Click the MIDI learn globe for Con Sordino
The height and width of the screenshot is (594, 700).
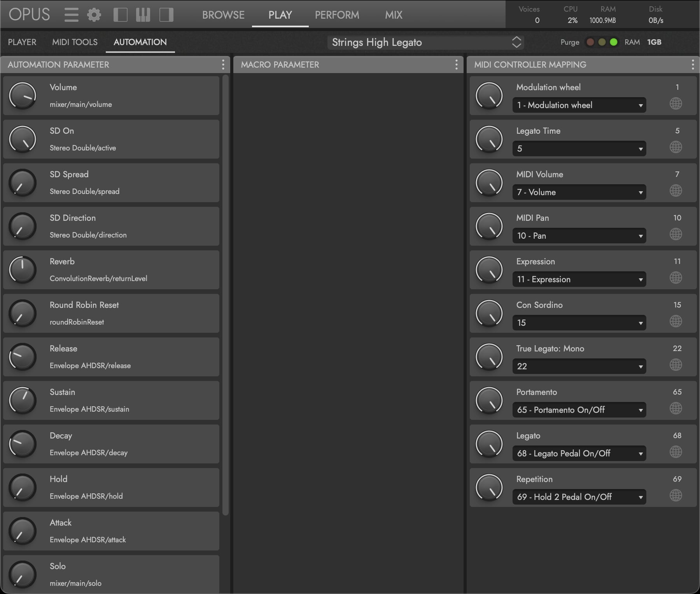point(676,321)
